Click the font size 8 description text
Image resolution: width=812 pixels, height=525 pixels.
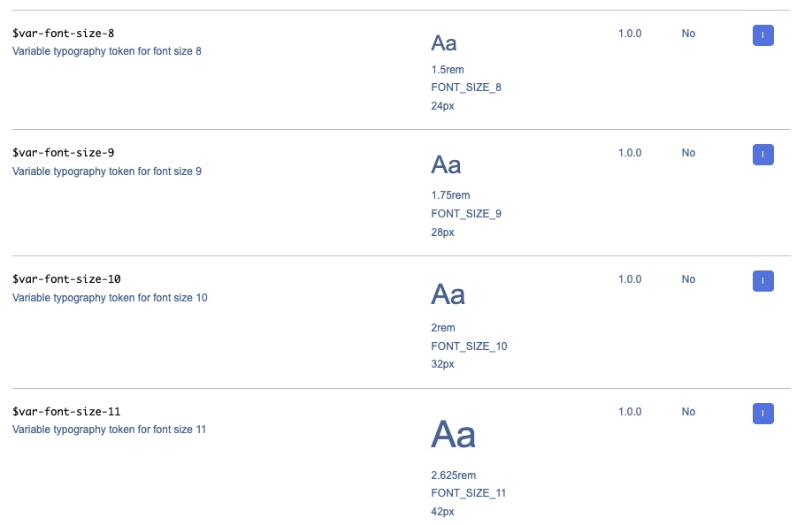point(107,51)
